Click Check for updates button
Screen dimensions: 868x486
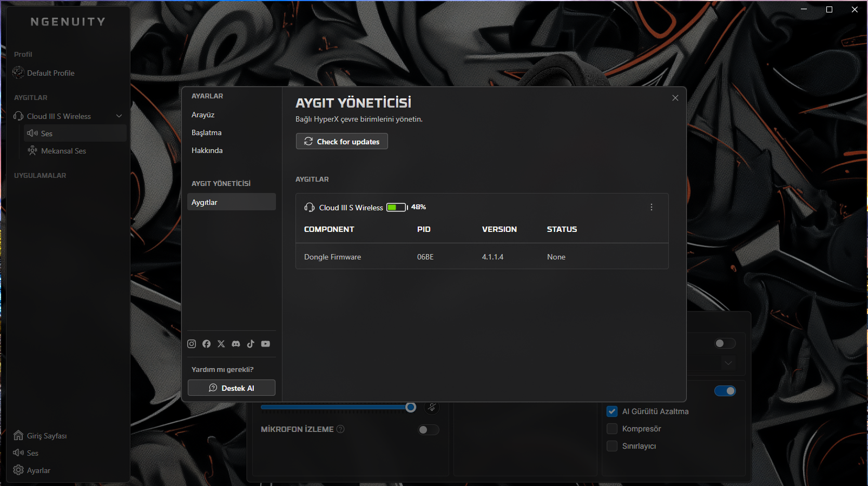click(x=342, y=141)
